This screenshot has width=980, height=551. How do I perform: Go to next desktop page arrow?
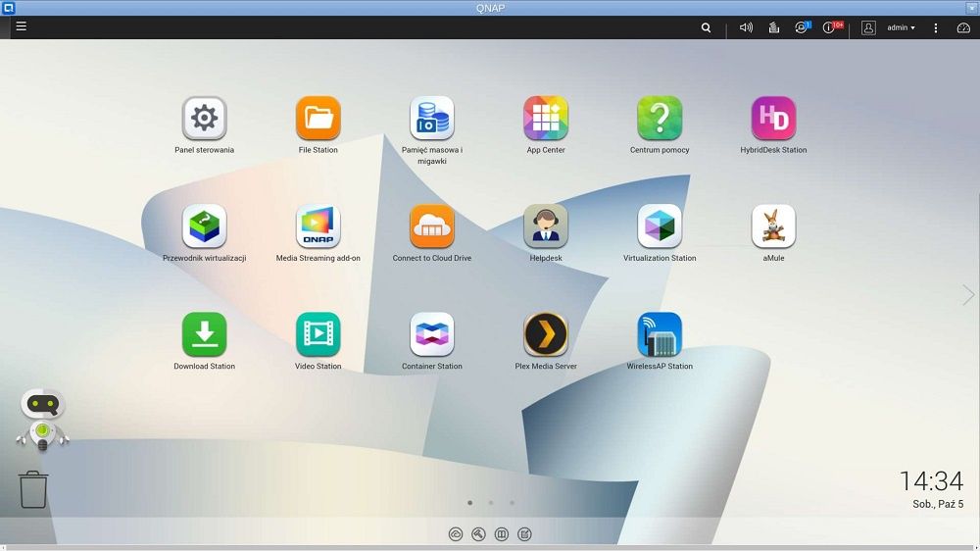tap(968, 294)
